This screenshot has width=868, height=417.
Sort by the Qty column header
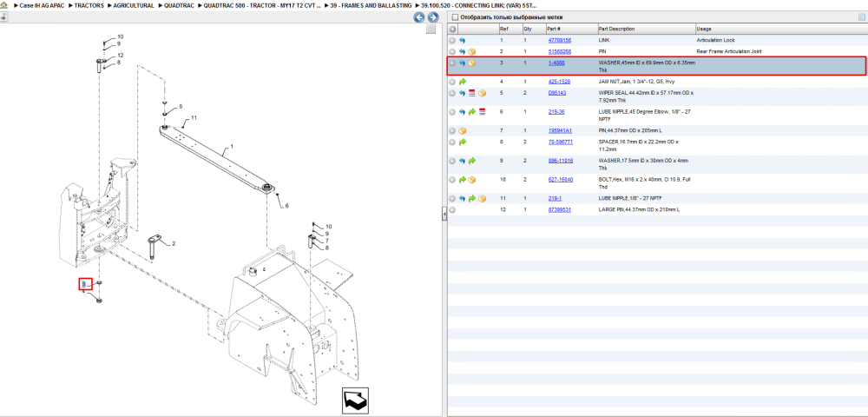533,29
